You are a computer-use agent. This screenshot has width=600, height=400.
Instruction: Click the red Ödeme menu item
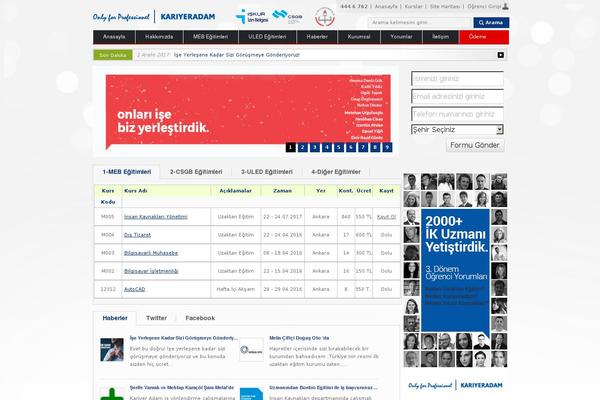coord(484,37)
